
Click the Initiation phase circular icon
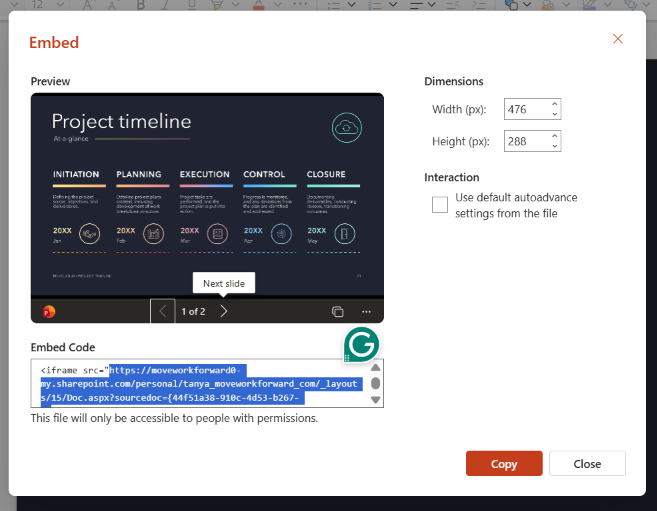(90, 234)
